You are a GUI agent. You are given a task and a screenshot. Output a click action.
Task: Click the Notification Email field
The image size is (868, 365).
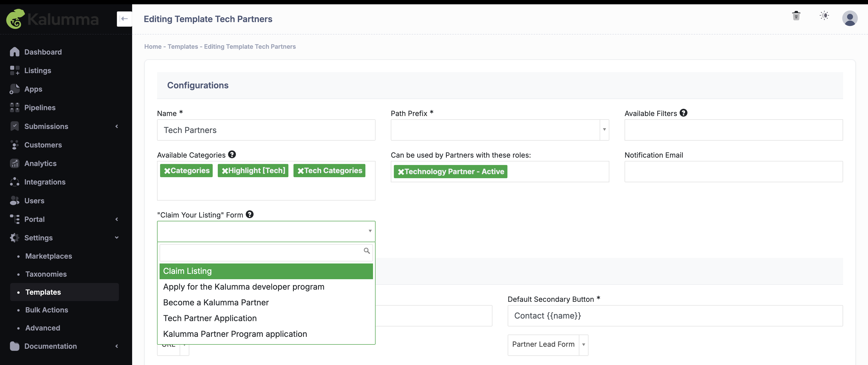[734, 172]
